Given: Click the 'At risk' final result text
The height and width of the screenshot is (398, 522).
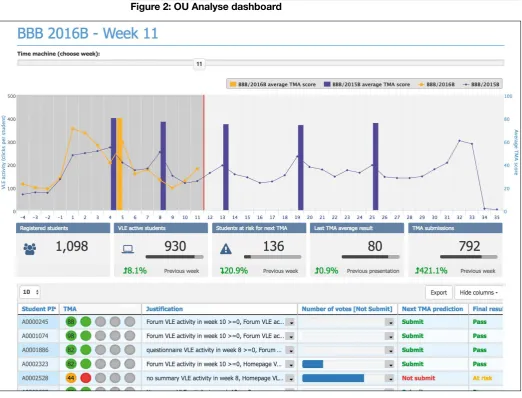Looking at the screenshot, I should [482, 378].
